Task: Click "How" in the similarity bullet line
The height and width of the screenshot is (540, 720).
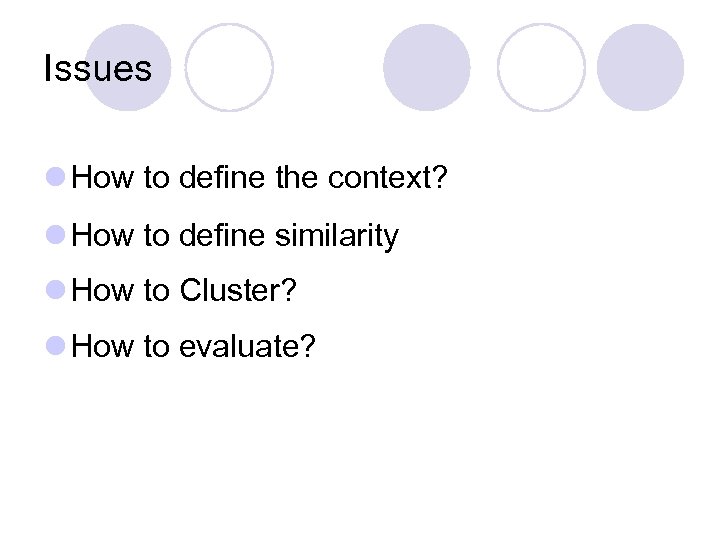Action: (x=104, y=236)
